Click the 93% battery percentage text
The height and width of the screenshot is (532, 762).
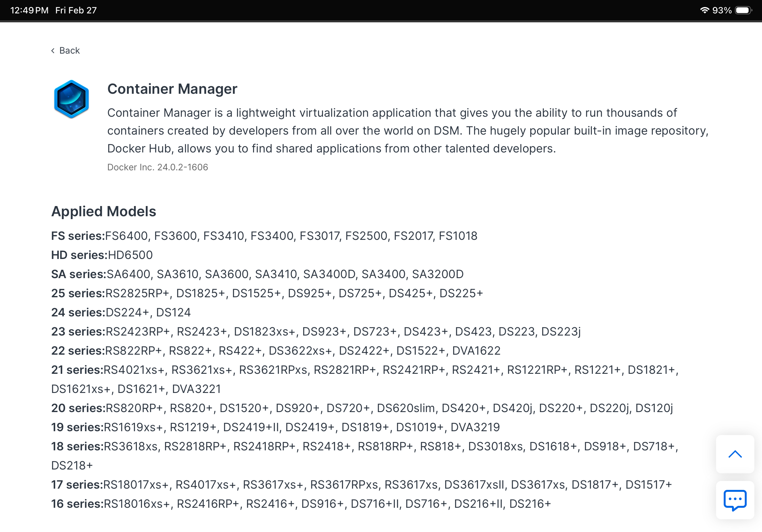[x=722, y=10]
